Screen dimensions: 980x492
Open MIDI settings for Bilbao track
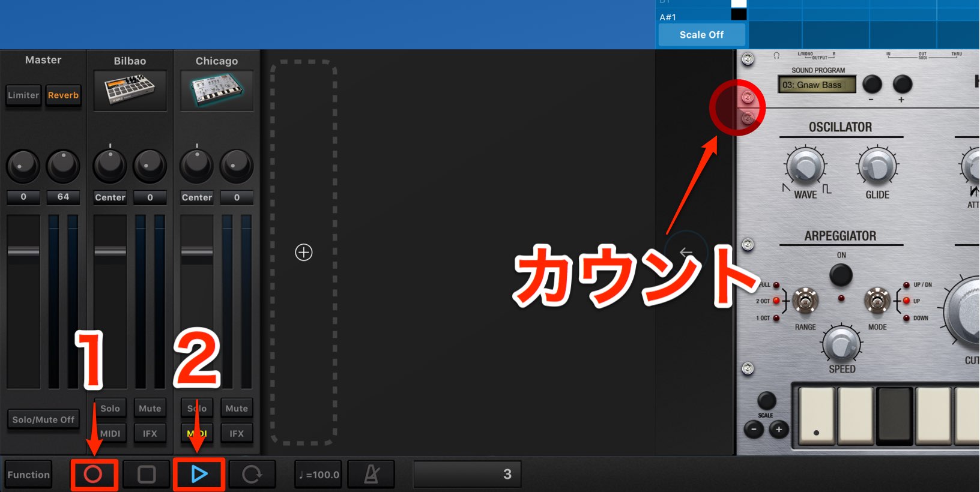pyautogui.click(x=110, y=433)
